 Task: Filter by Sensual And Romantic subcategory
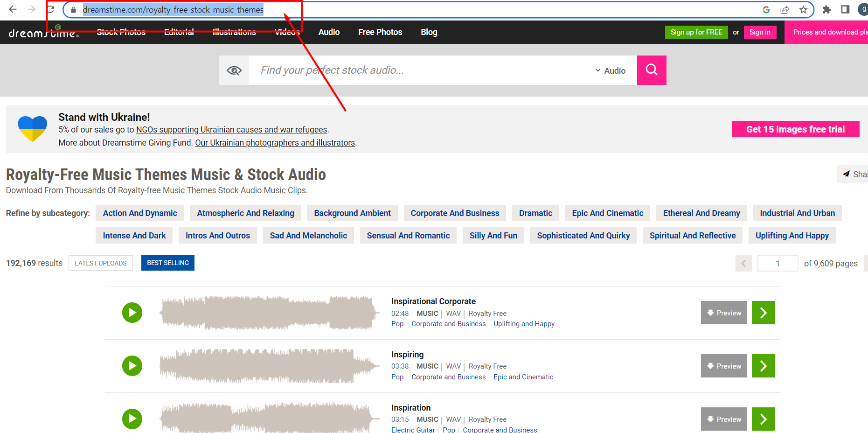(408, 236)
